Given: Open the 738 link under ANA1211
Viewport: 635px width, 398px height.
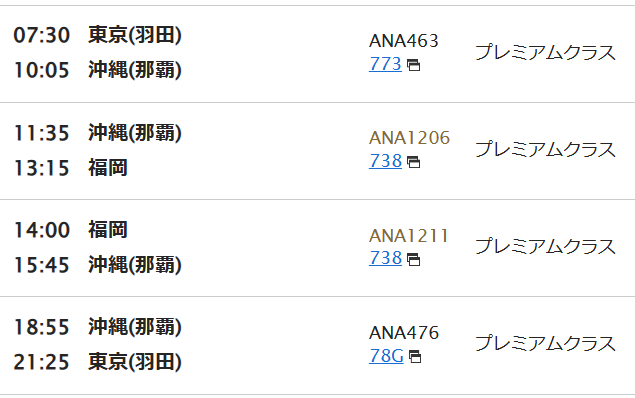Looking at the screenshot, I should [x=385, y=258].
